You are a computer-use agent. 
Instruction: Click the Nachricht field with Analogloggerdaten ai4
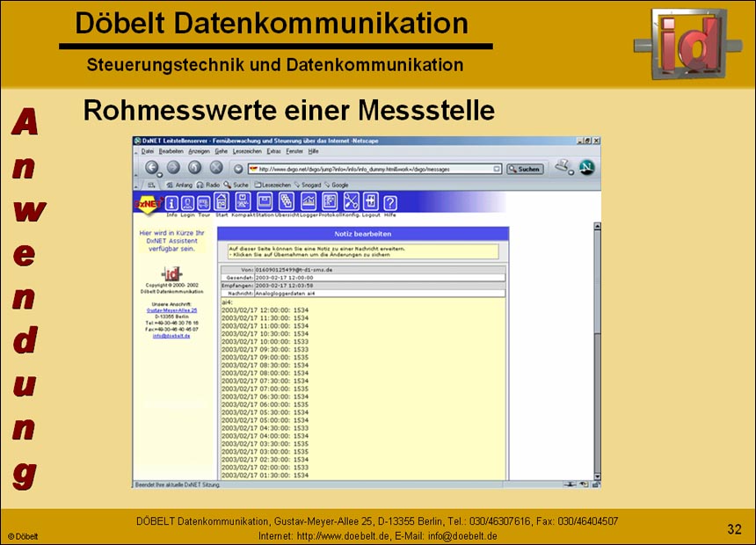[x=380, y=294]
